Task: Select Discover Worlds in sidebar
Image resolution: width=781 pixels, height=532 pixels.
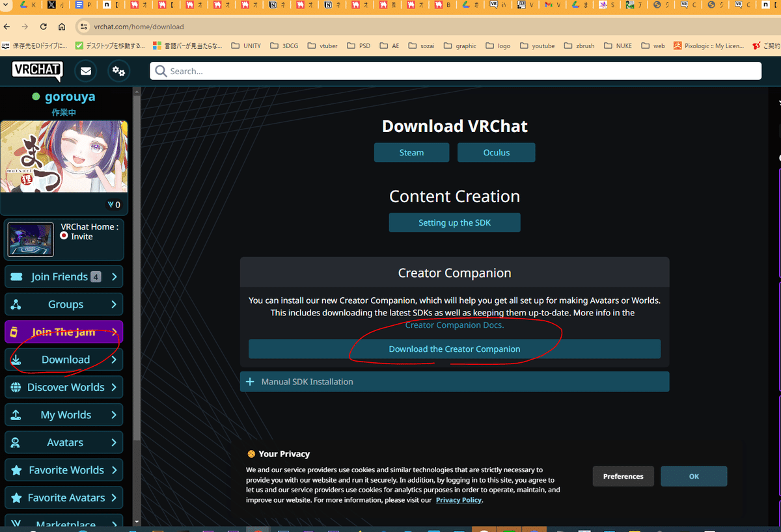Action: click(64, 388)
